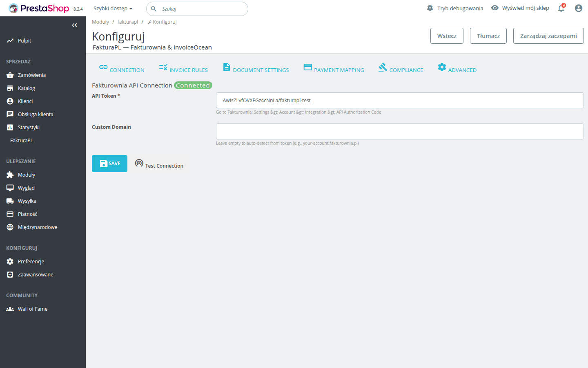Follow the fakturapl breadcrumb link
The width and height of the screenshot is (588, 368).
[127, 22]
